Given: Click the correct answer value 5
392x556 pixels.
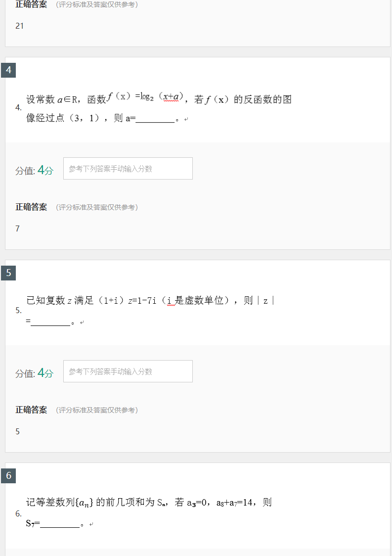Looking at the screenshot, I should tap(17, 431).
